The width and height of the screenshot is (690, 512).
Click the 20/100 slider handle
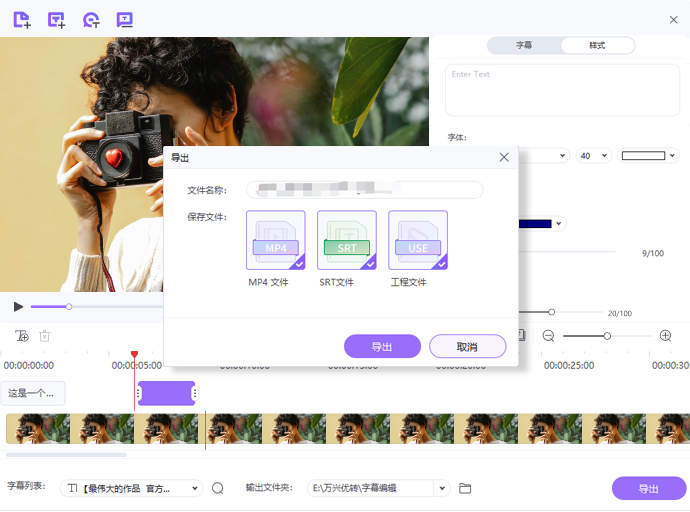[551, 312]
